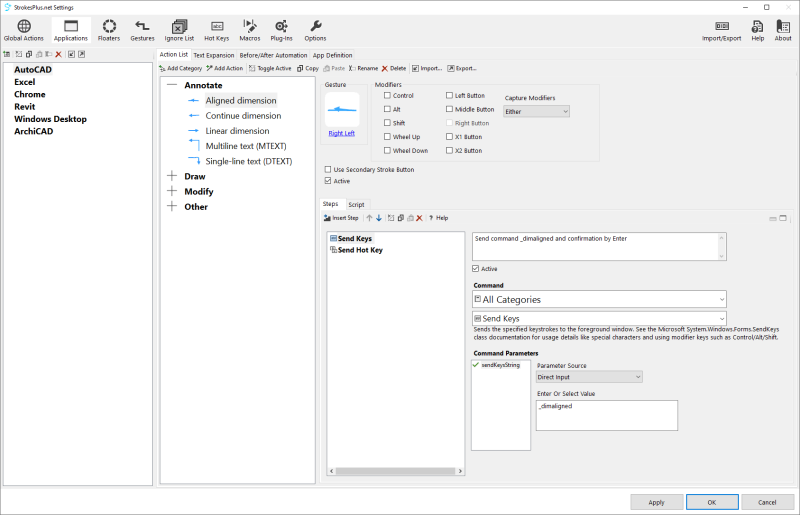800x515 pixels.
Task: Open the Ignore List section
Action: (180, 30)
